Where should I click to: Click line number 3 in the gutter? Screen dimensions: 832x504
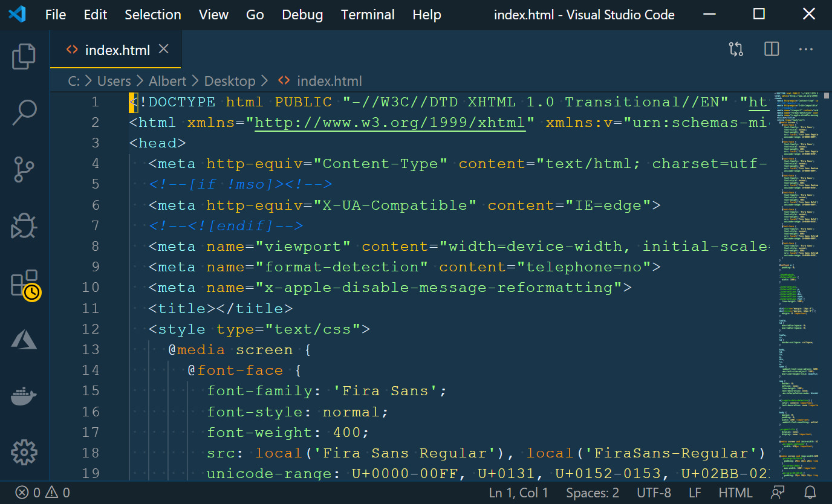[x=95, y=143]
